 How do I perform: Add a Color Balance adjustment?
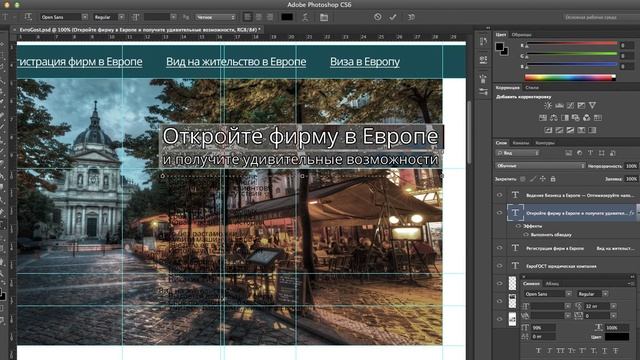pos(554,118)
